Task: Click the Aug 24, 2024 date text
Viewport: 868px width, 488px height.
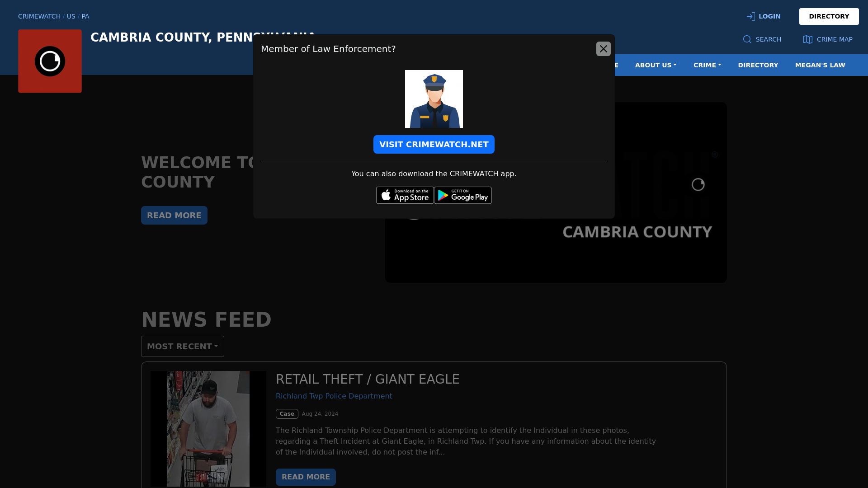Action: point(320,414)
